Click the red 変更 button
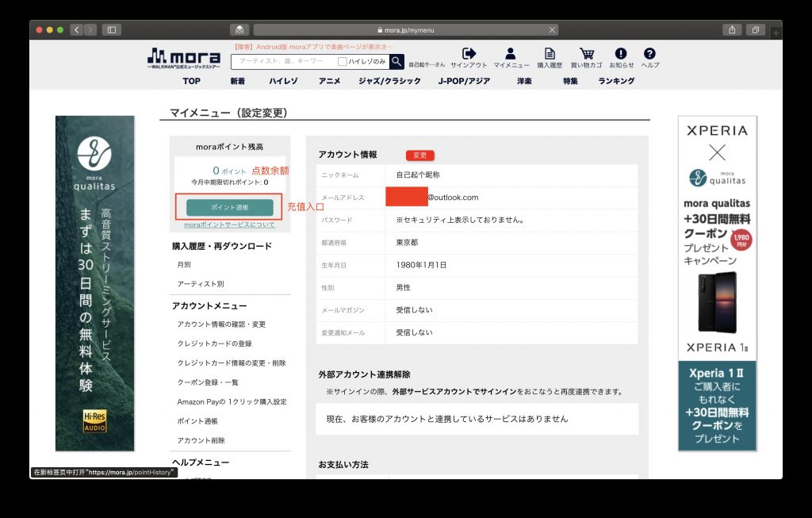This screenshot has height=518, width=812. click(x=420, y=155)
